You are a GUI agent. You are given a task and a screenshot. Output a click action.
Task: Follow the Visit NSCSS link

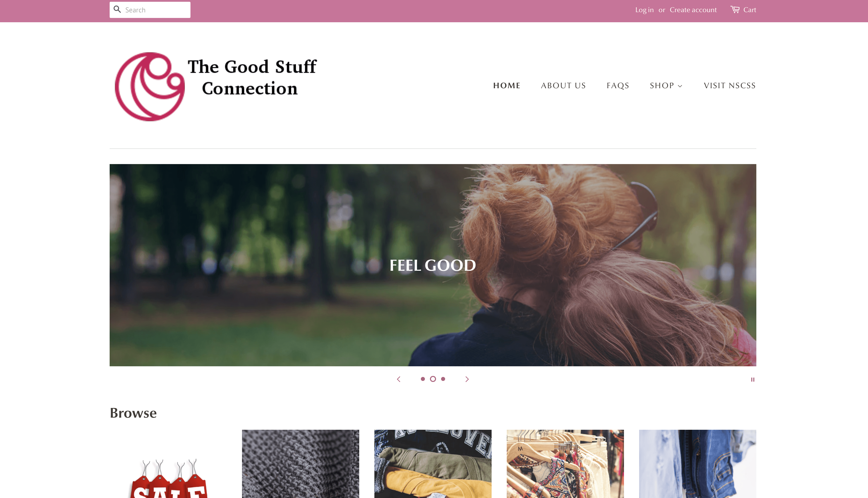point(730,85)
